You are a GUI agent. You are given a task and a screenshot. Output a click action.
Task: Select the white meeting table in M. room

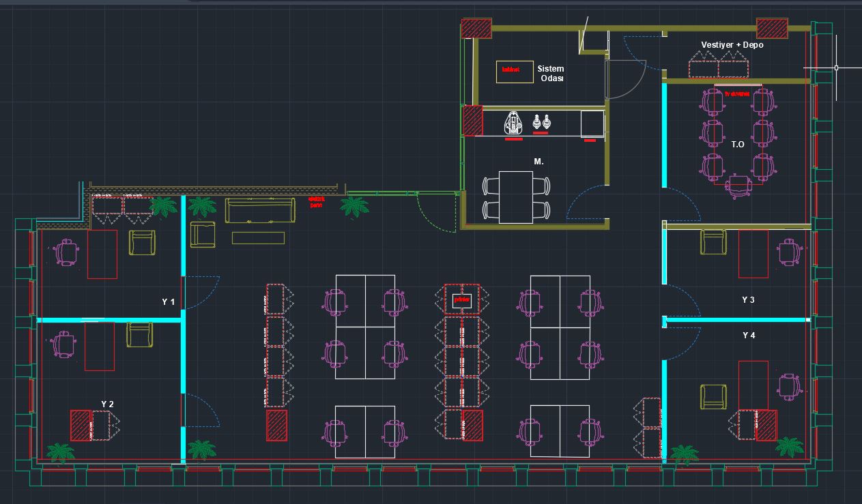click(x=515, y=197)
